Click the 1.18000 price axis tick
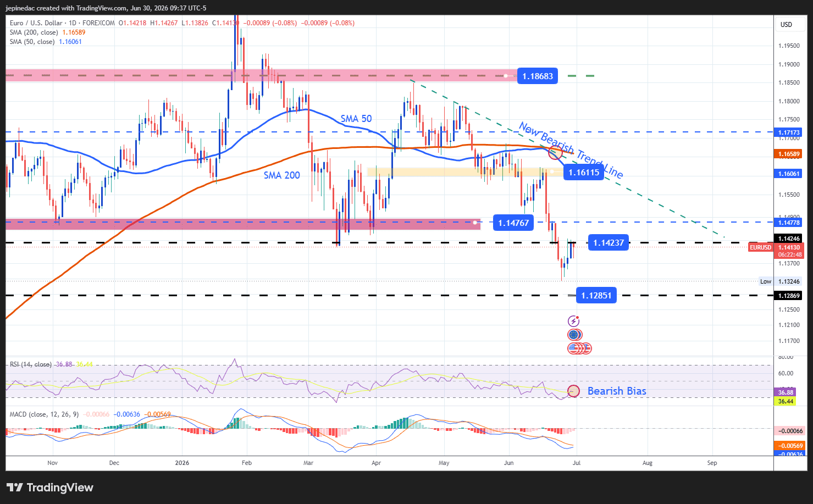813x504 pixels. (789, 101)
